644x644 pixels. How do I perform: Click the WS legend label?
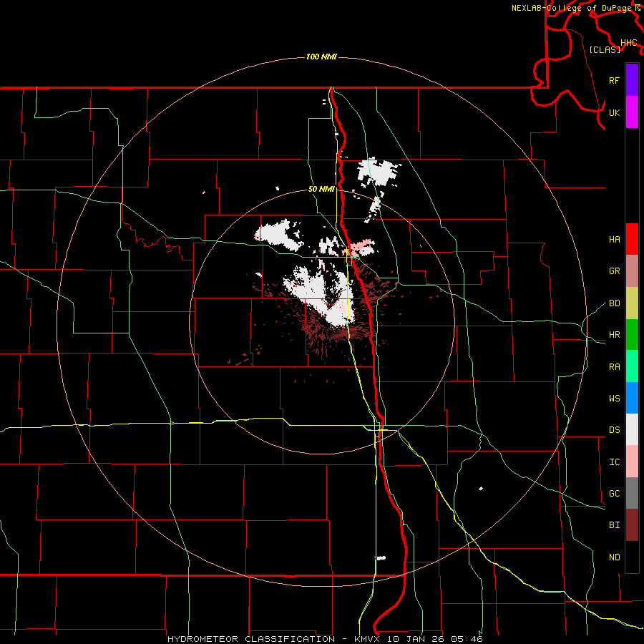point(614,399)
